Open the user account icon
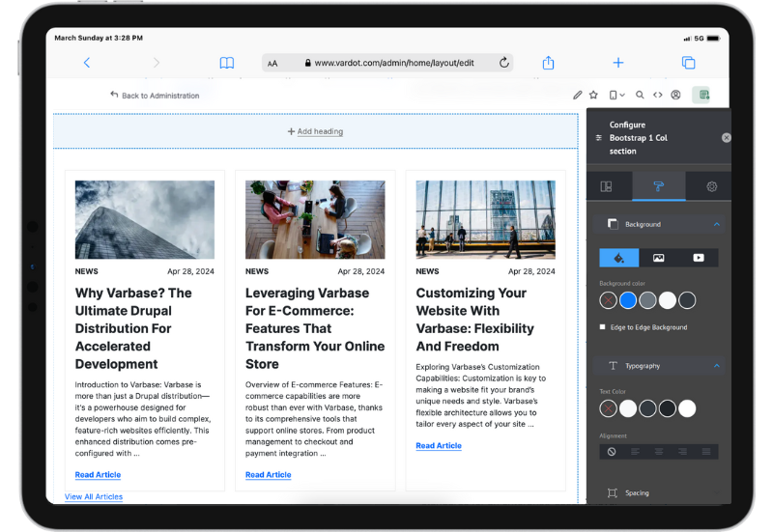This screenshot has width=773, height=532. [x=675, y=95]
